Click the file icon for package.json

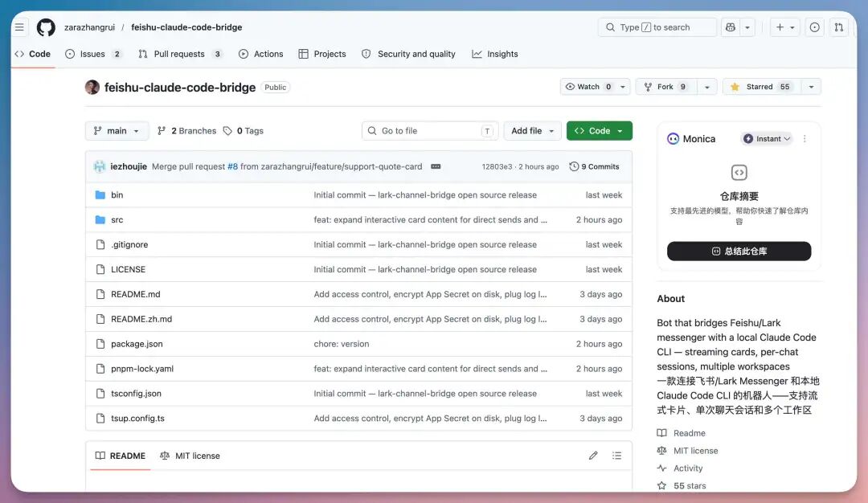[x=100, y=344]
